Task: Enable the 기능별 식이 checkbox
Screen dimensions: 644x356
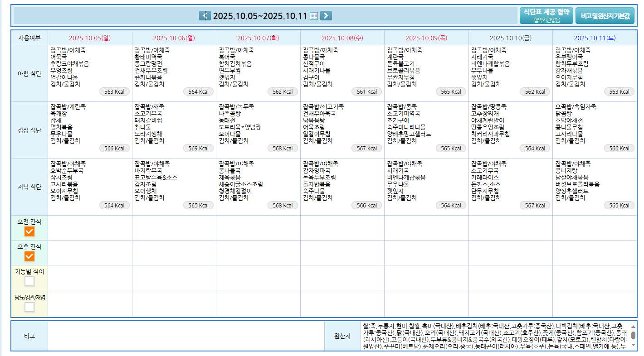Action: click(29, 281)
